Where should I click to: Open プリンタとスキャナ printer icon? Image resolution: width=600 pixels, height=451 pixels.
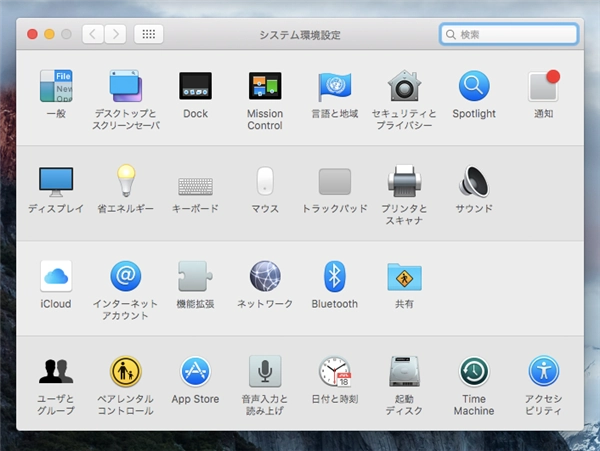point(404,181)
